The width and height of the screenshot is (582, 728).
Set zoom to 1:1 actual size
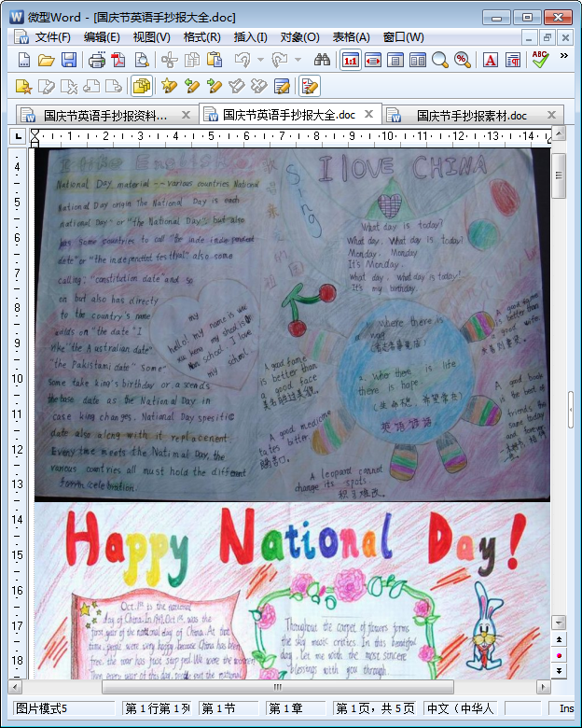coord(351,60)
